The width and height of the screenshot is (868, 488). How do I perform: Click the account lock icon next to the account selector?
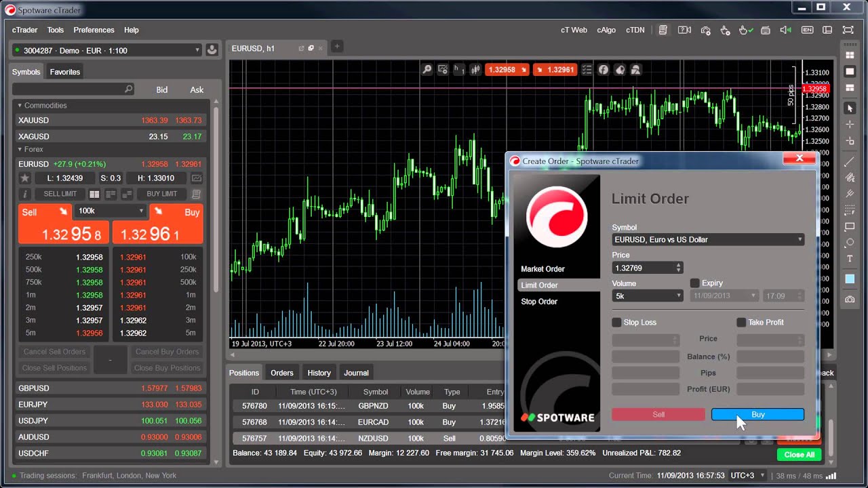coord(212,50)
